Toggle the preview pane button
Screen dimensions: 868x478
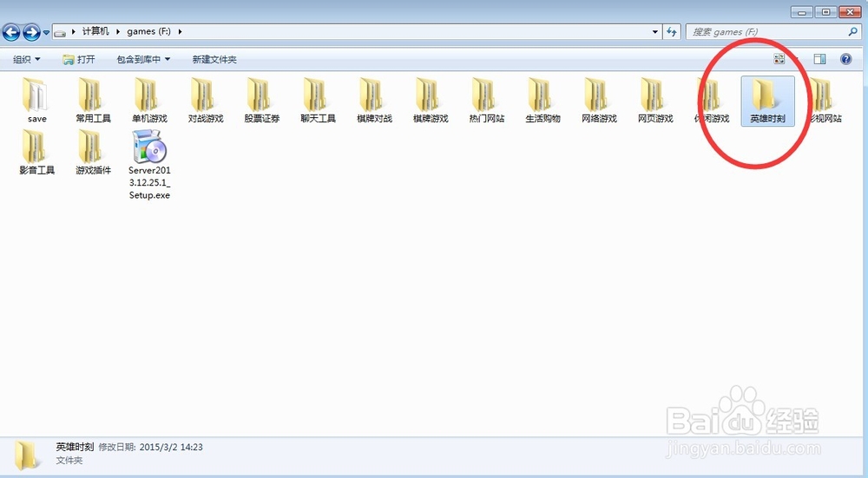coord(819,59)
